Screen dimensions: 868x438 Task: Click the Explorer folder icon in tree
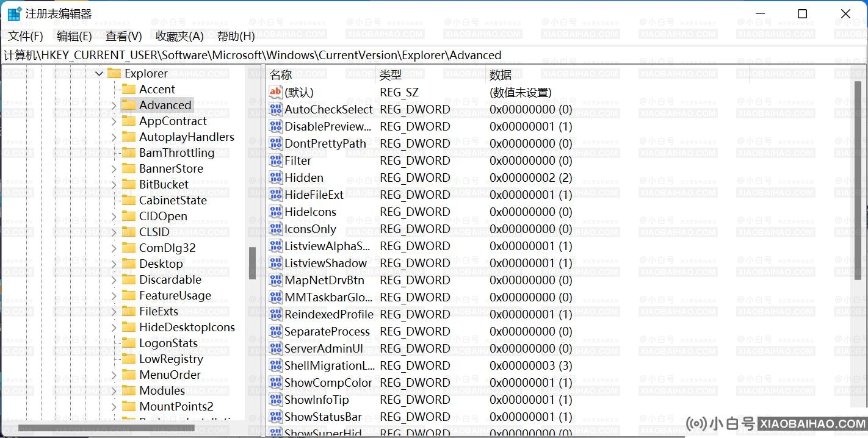pyautogui.click(x=114, y=73)
